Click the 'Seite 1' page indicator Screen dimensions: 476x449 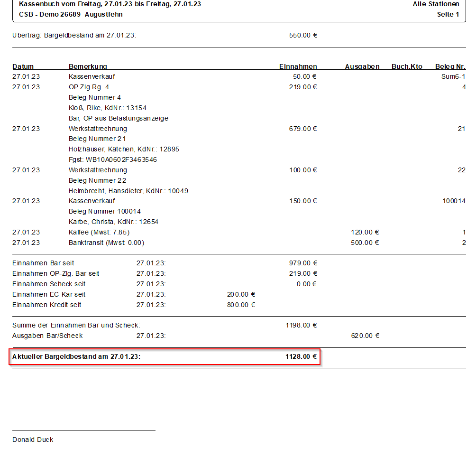(x=448, y=14)
